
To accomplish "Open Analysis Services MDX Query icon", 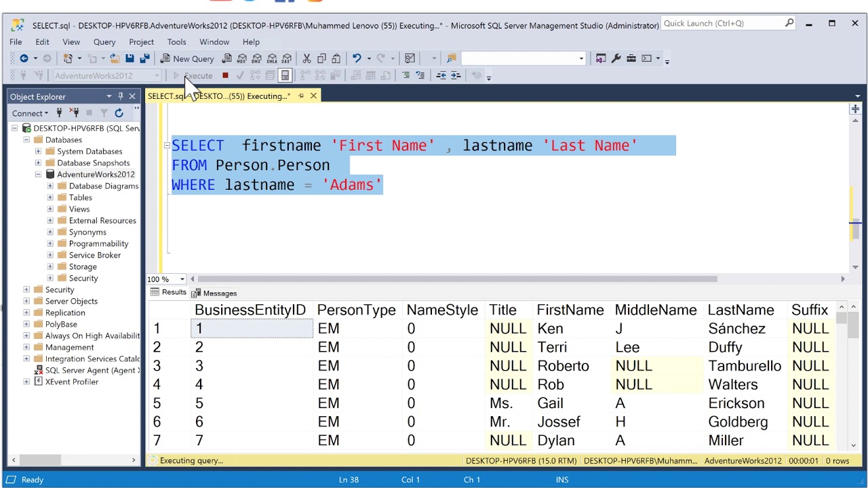I will 242,58.
